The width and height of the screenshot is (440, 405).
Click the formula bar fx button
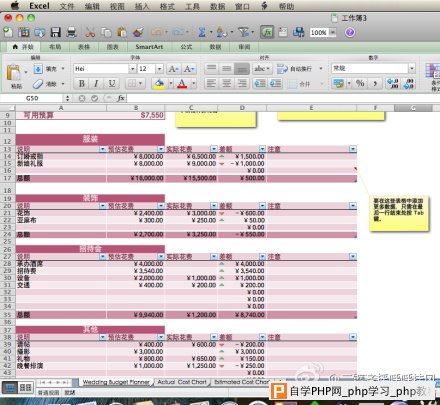(x=121, y=98)
